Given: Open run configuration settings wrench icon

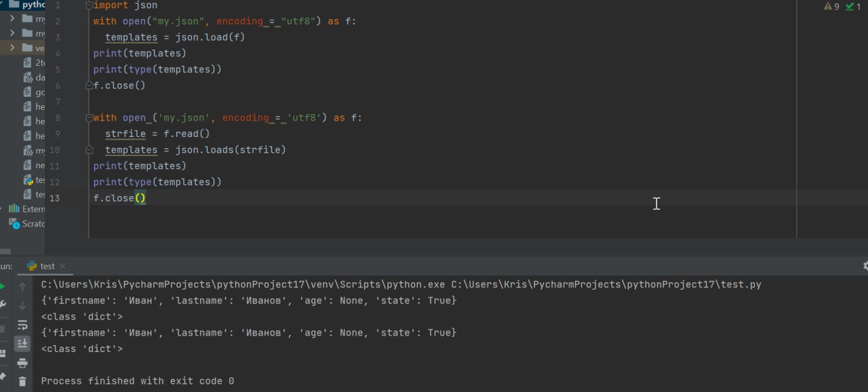Looking at the screenshot, I should coord(2,305).
